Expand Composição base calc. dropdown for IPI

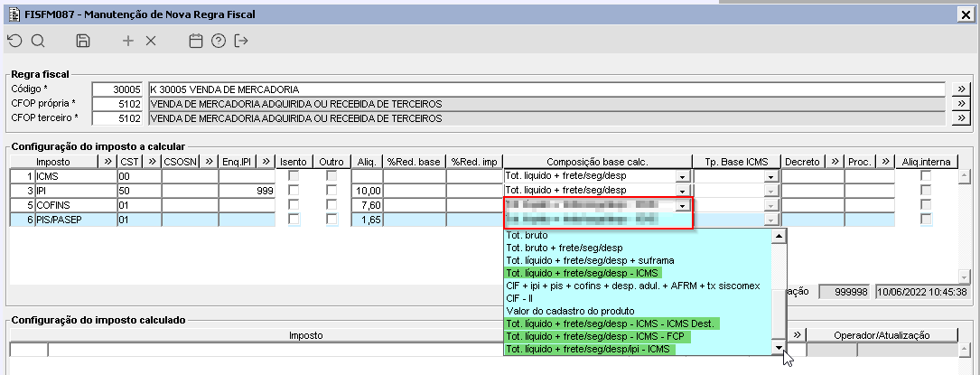(683, 191)
